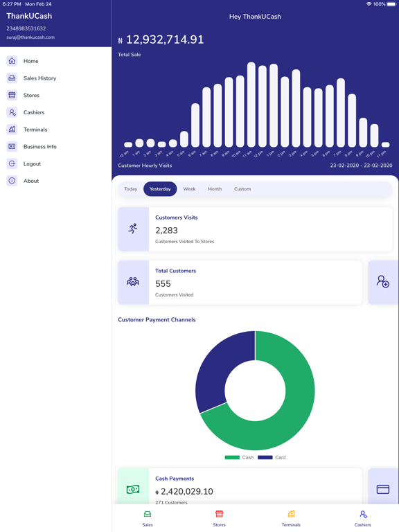Click the navy Card legend swatch
Image resolution: width=399 pixels, height=532 pixels.
tap(265, 457)
